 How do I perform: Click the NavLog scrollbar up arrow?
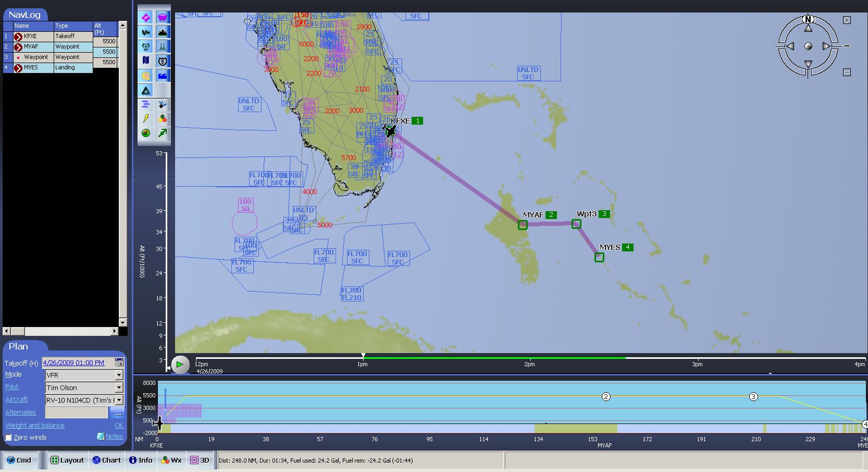coord(123,25)
